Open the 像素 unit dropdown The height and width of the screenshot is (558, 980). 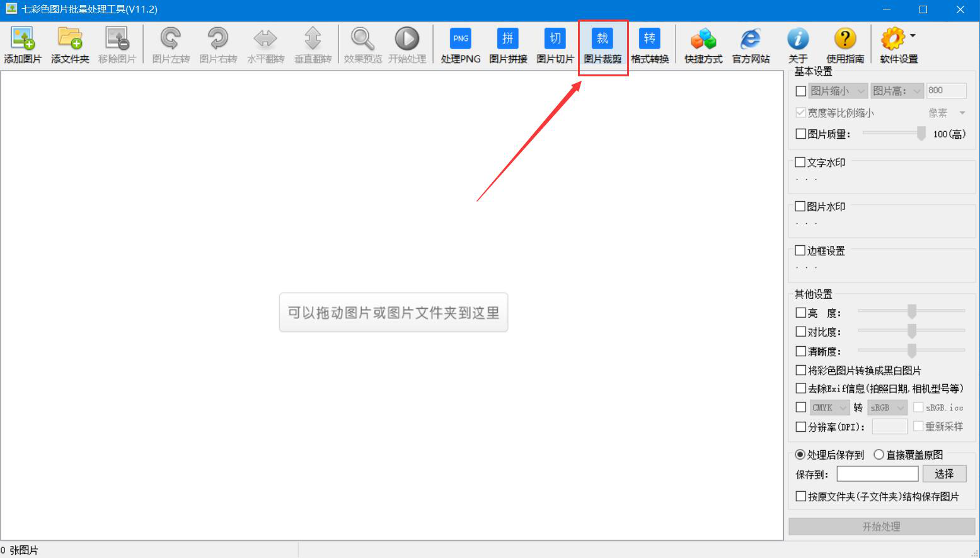(947, 113)
